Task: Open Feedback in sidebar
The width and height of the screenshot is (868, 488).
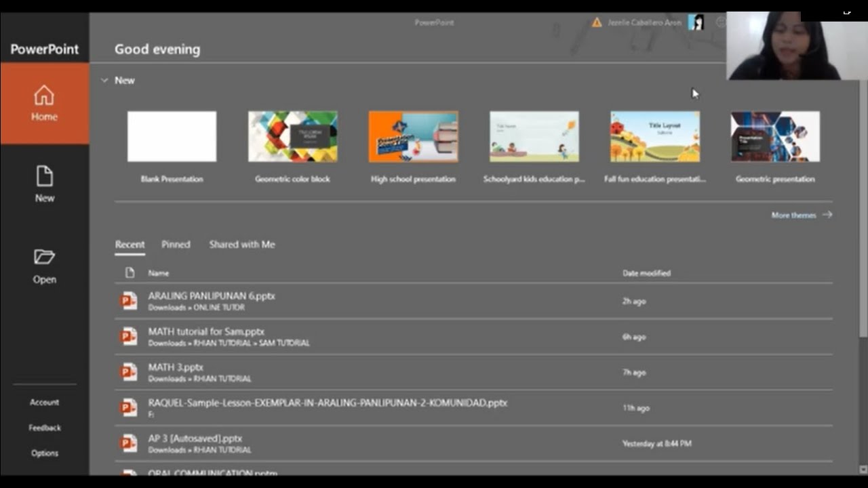Action: coord(44,428)
